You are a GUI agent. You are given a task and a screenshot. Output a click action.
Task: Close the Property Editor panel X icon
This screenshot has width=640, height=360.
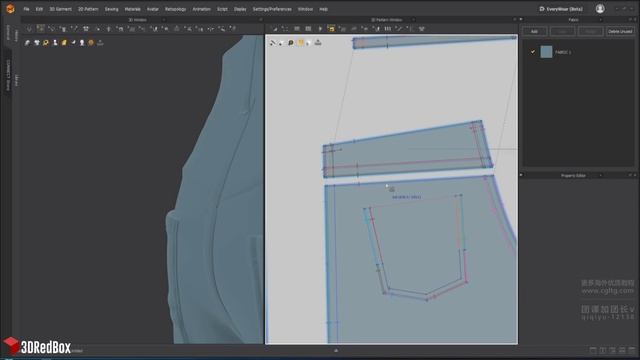click(635, 175)
